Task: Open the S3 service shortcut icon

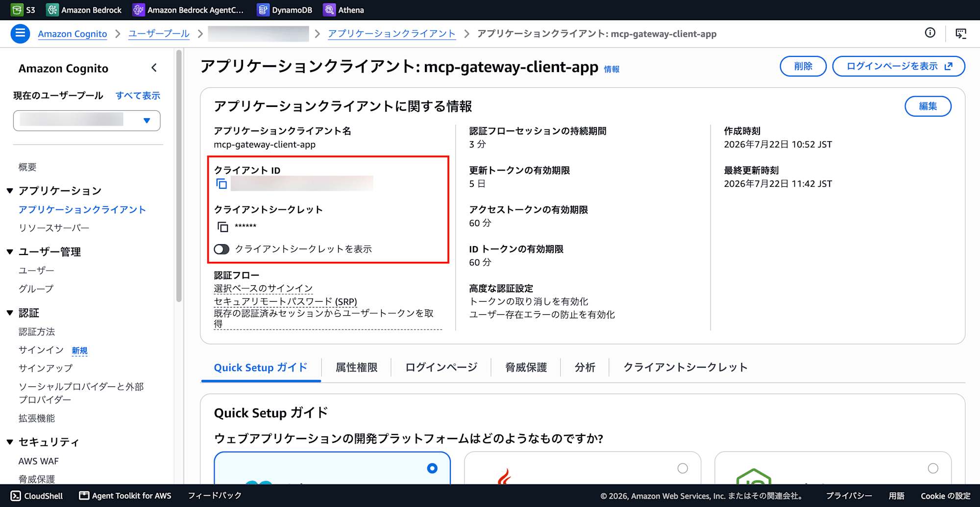Action: (x=17, y=10)
